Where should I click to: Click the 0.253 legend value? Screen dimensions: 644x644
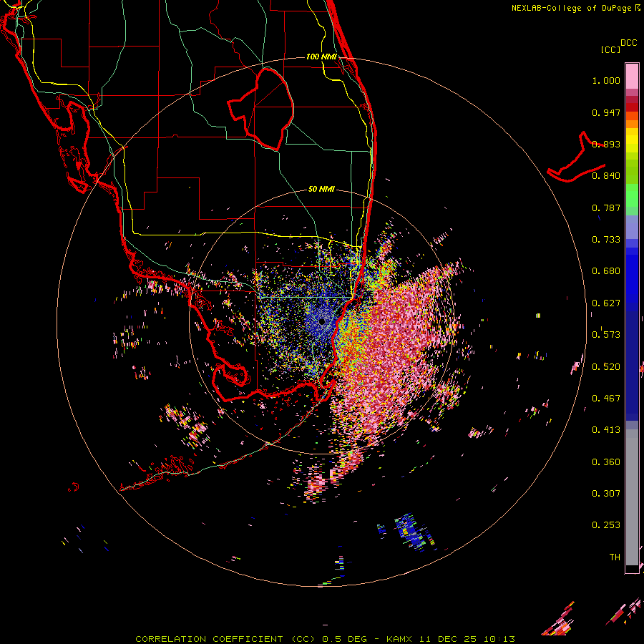[x=606, y=525]
